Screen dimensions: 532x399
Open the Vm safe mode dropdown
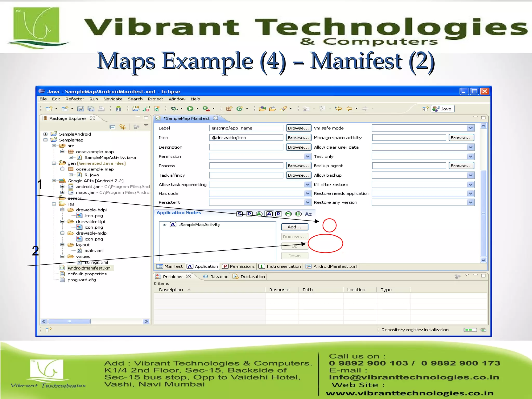click(470, 128)
